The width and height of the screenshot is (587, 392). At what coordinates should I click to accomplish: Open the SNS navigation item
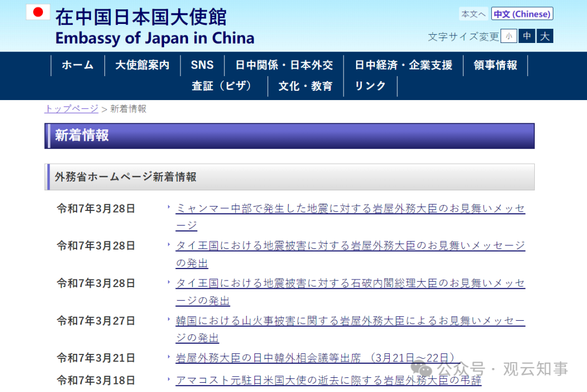click(202, 65)
